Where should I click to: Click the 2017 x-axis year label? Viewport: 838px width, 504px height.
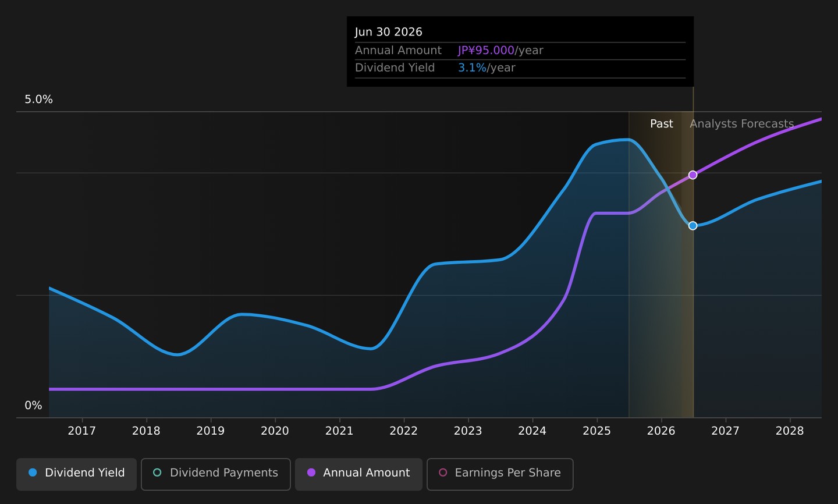pyautogui.click(x=82, y=431)
